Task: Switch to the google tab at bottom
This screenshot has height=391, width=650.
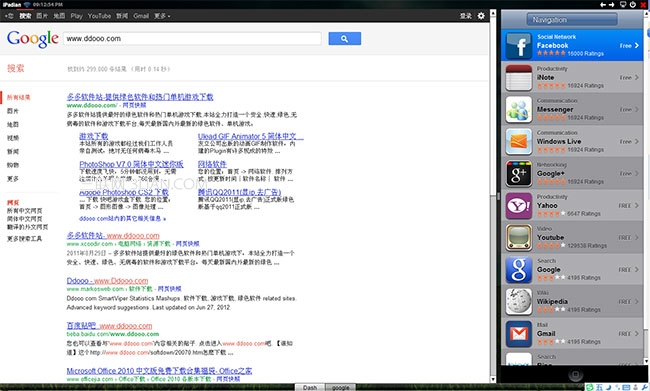Action: click(x=340, y=387)
